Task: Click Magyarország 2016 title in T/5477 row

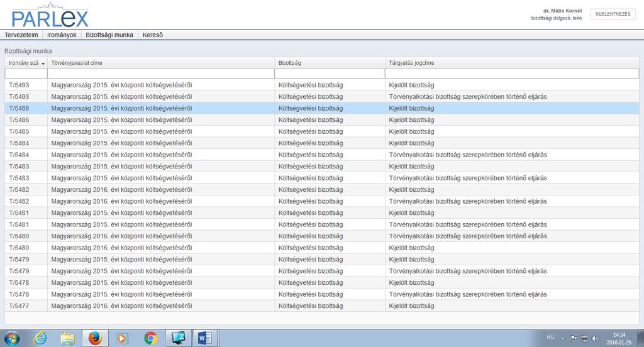Action: point(121,306)
